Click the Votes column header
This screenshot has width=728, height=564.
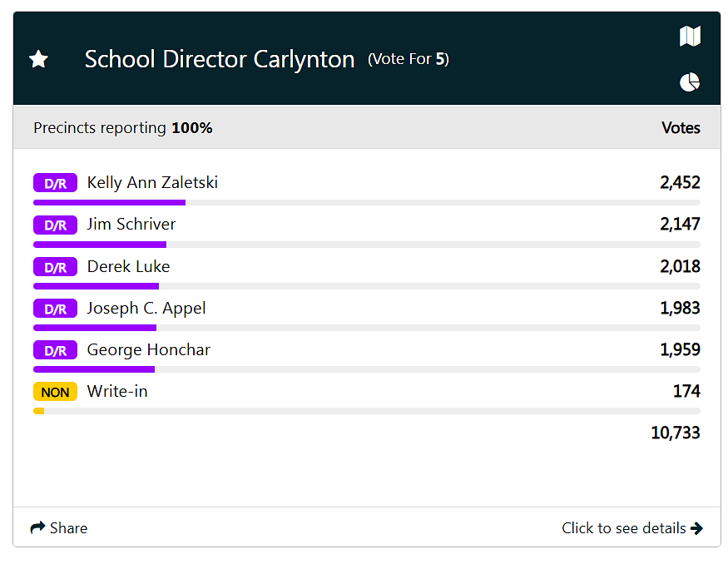(681, 128)
